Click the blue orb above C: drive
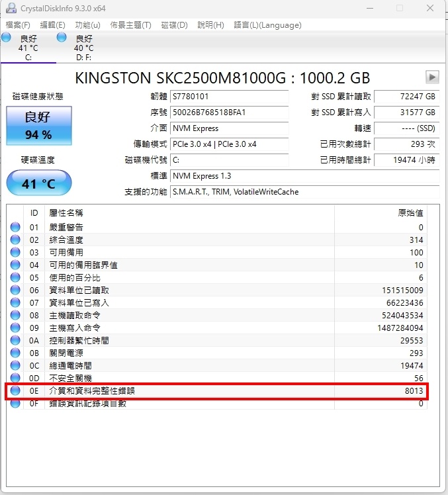Image resolution: width=448 pixels, height=495 pixels. 6,38
